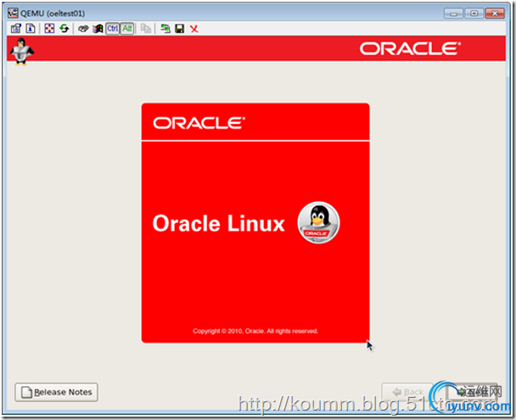Click the "Oracle Linux" splash text

(218, 223)
